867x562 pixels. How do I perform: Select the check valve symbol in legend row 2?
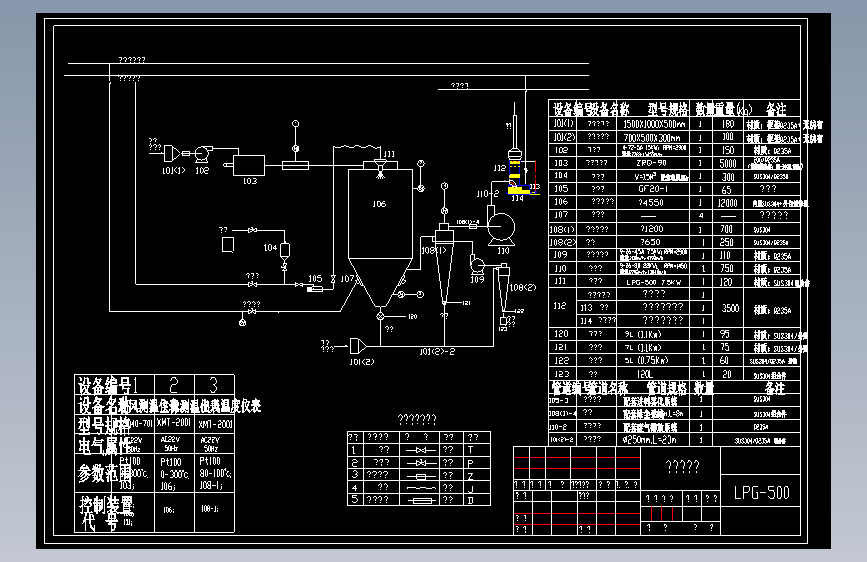click(421, 462)
